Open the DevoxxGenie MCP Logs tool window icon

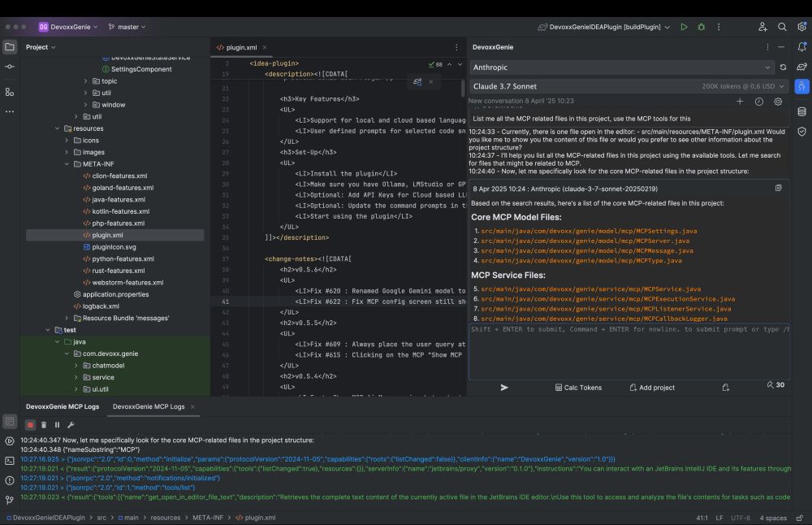click(x=9, y=421)
